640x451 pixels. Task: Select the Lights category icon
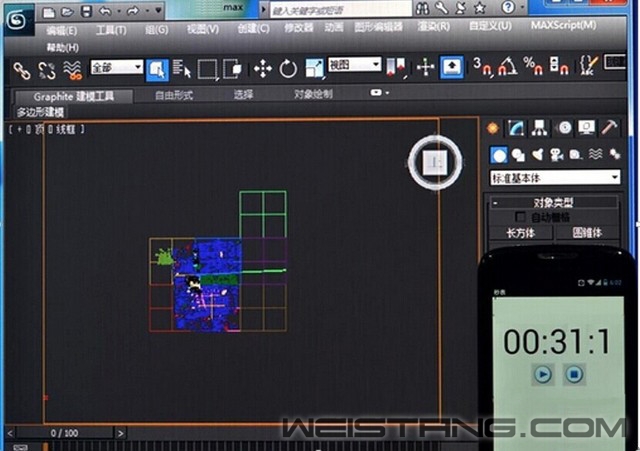(539, 154)
